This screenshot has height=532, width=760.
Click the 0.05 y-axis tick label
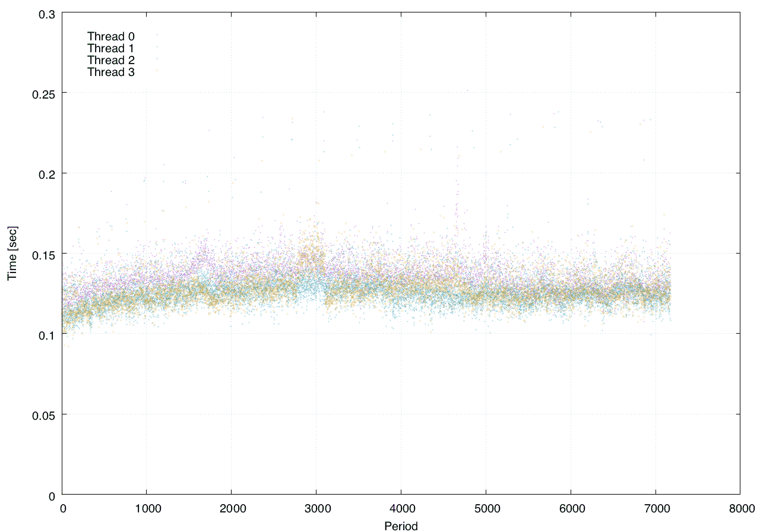pos(43,414)
